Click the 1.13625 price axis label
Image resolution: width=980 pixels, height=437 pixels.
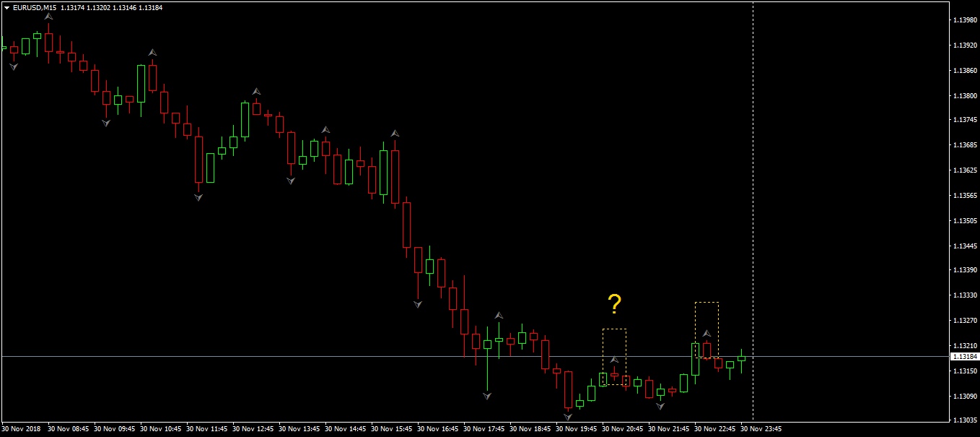965,170
